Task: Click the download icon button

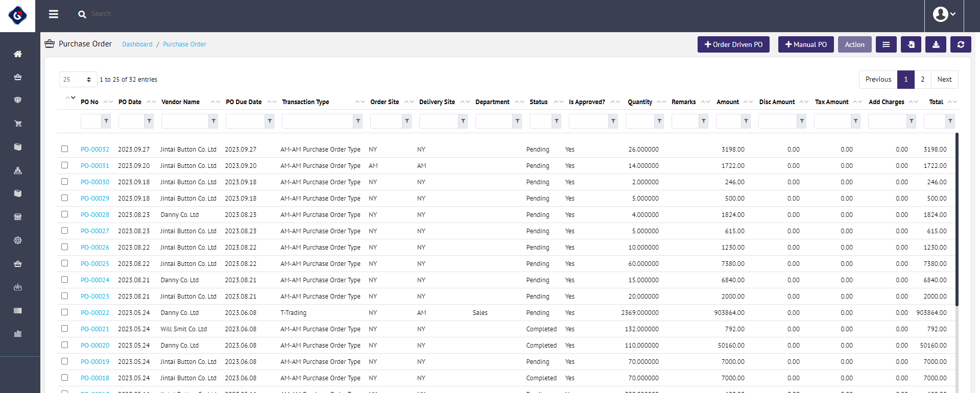Action: [936, 44]
